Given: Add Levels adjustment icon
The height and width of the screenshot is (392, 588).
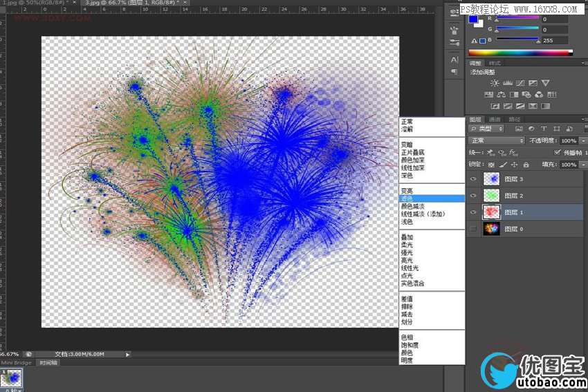Looking at the screenshot, I should tap(507, 83).
